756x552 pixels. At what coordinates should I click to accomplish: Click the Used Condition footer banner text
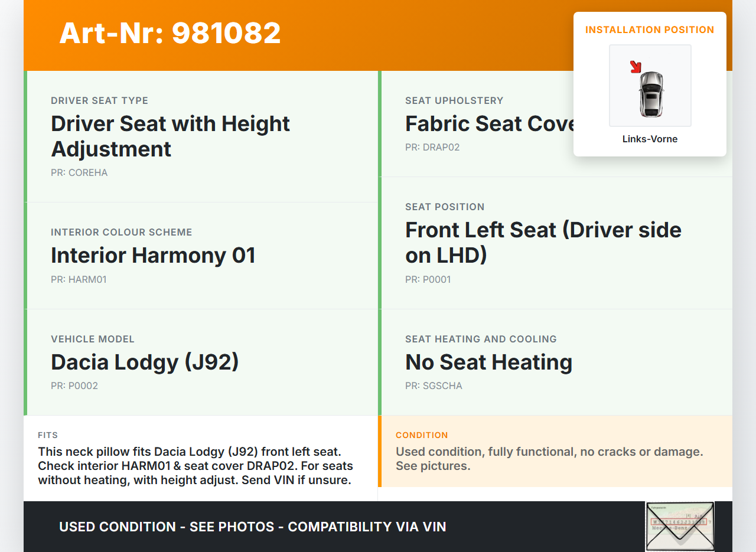point(252,527)
